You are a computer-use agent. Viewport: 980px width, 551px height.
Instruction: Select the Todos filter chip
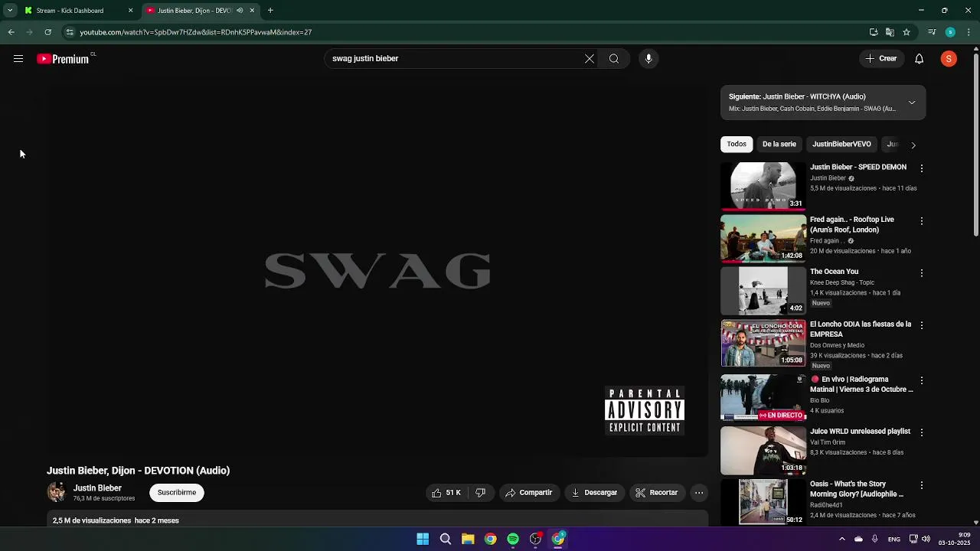point(737,144)
